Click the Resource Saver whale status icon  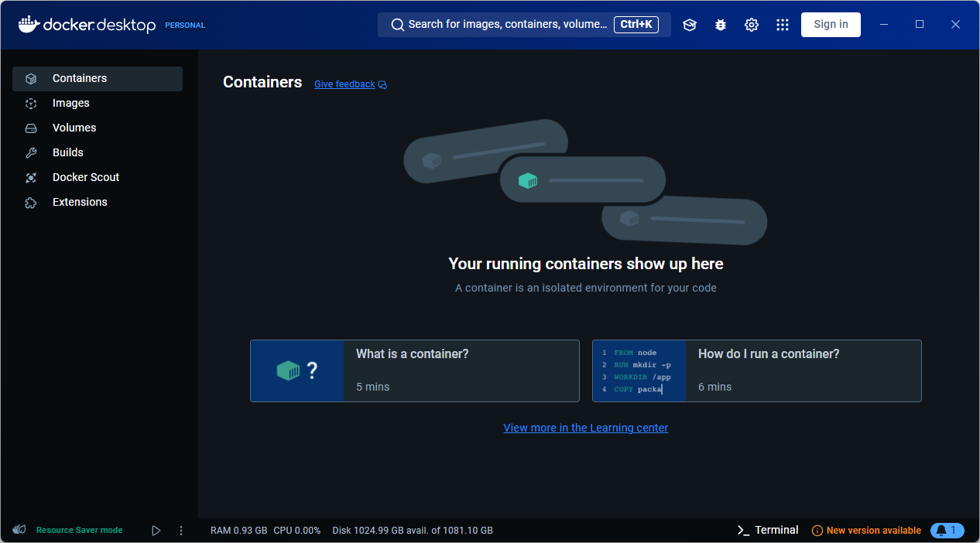(x=19, y=530)
